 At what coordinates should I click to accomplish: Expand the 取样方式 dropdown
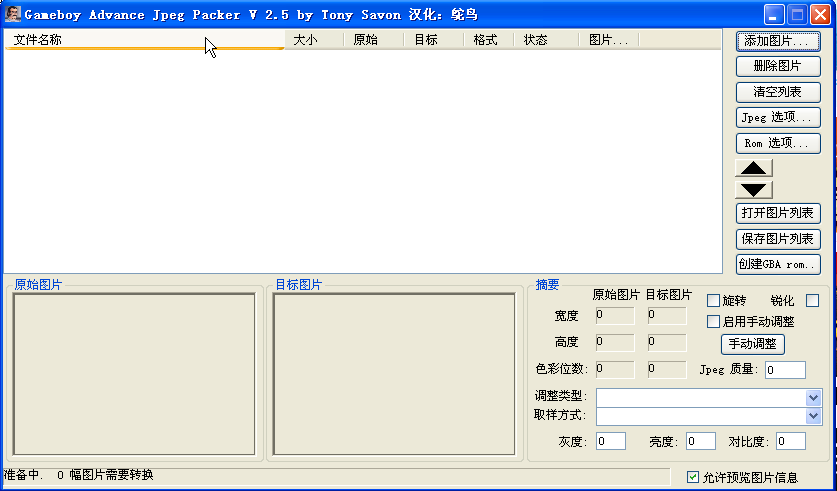point(813,416)
